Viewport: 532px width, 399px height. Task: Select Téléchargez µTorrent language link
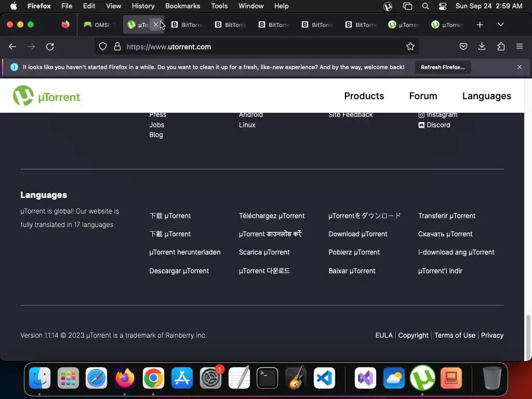click(272, 216)
